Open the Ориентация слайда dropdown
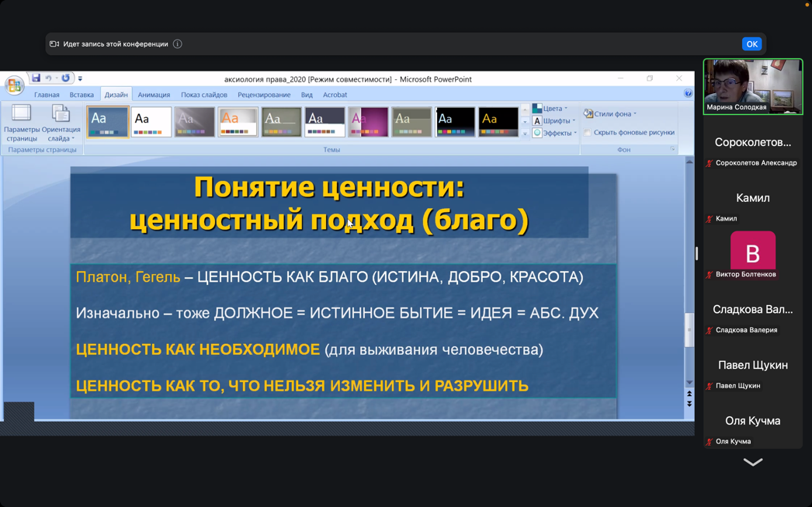The height and width of the screenshot is (507, 812). [x=61, y=123]
